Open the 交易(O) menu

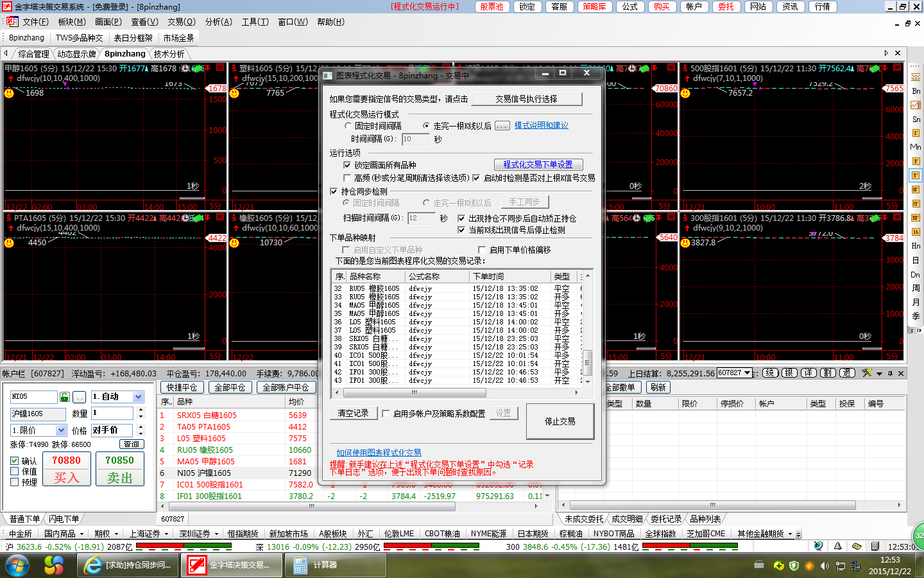[x=181, y=22]
